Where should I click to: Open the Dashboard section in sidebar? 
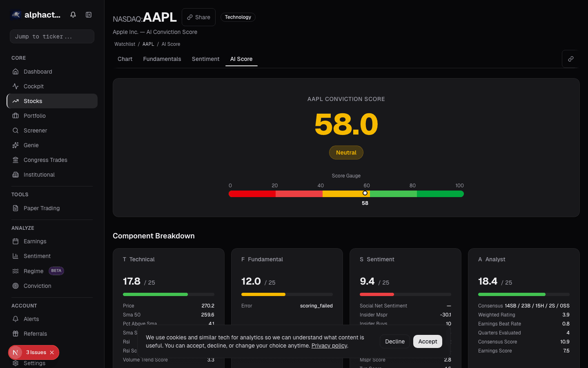click(37, 72)
